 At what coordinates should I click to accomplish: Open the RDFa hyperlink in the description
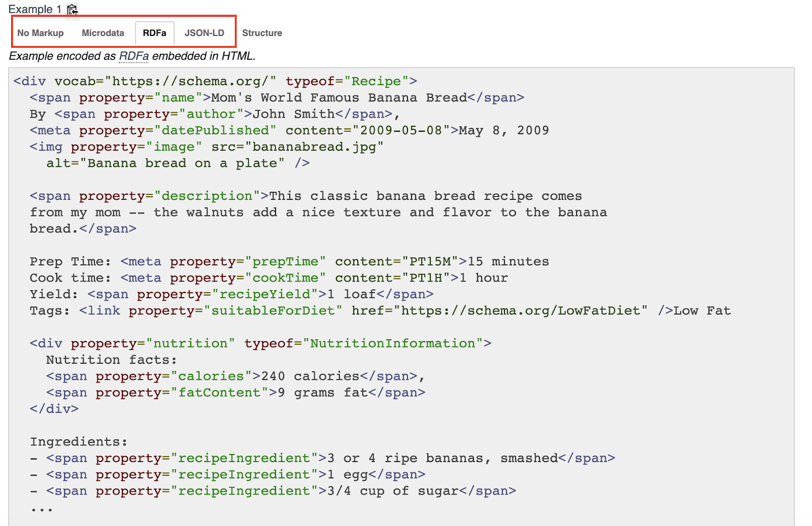coord(133,56)
